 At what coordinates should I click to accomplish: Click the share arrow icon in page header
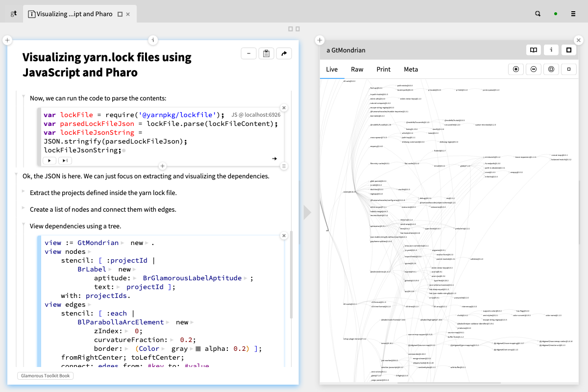[x=284, y=53]
